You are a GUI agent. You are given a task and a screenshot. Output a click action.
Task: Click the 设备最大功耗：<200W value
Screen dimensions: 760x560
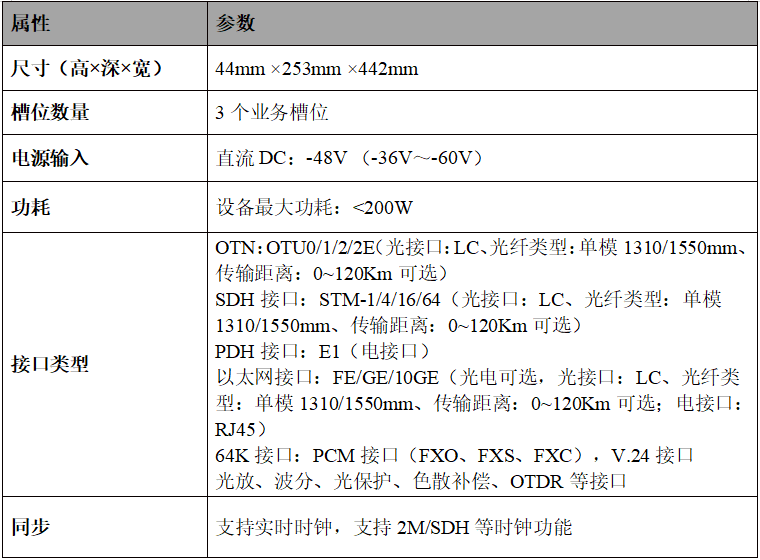(315, 208)
